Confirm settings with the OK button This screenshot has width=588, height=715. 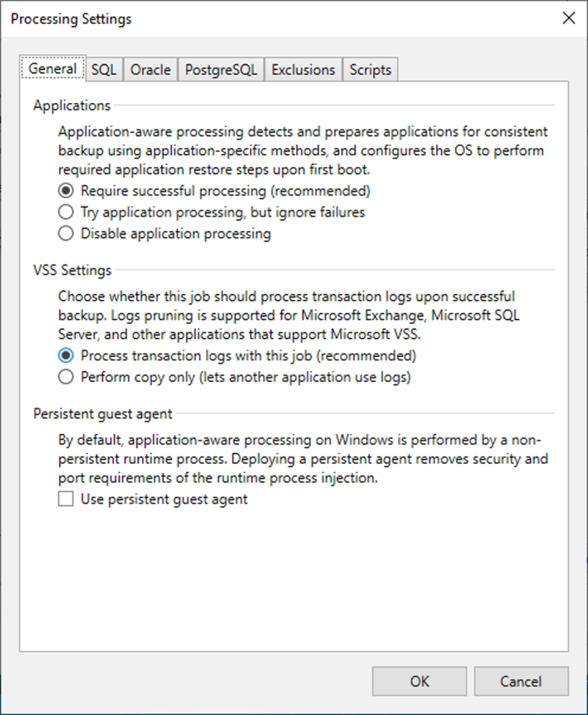point(419,681)
